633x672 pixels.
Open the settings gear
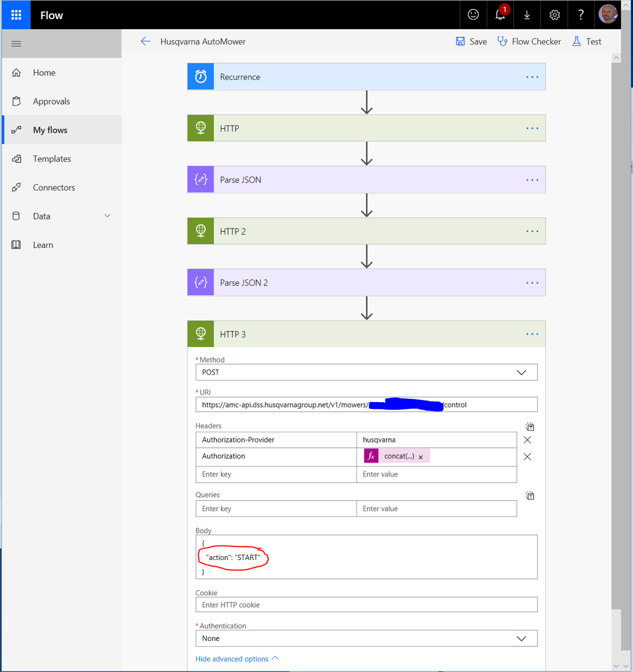tap(554, 15)
